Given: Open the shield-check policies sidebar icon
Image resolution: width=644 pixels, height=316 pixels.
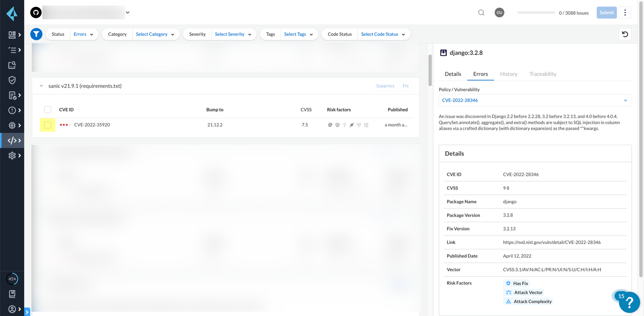Looking at the screenshot, I should point(12,80).
